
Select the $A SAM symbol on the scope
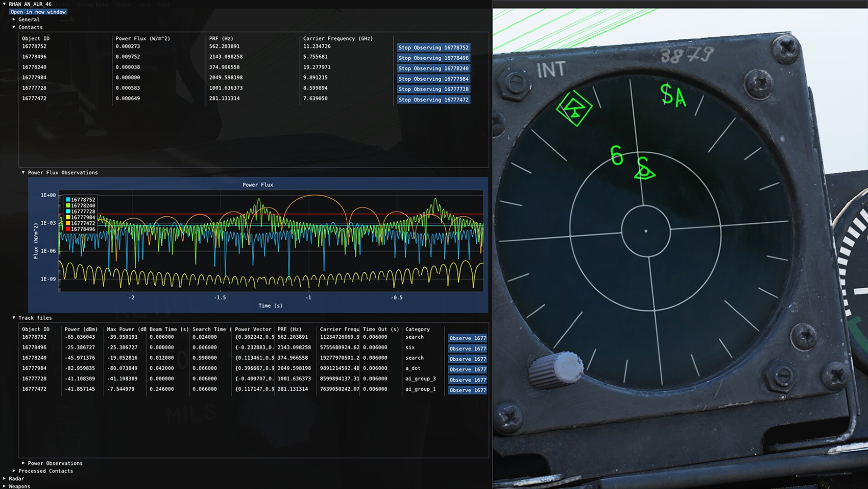pyautogui.click(x=673, y=97)
